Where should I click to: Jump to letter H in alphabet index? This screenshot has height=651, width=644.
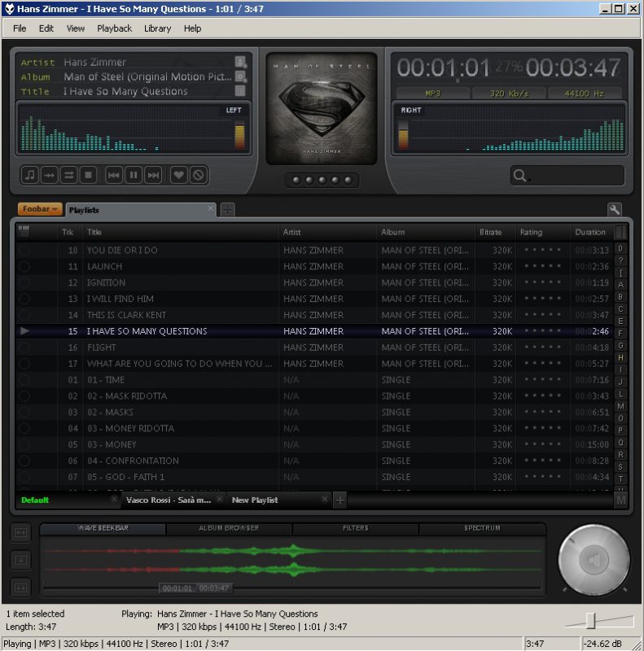point(620,357)
